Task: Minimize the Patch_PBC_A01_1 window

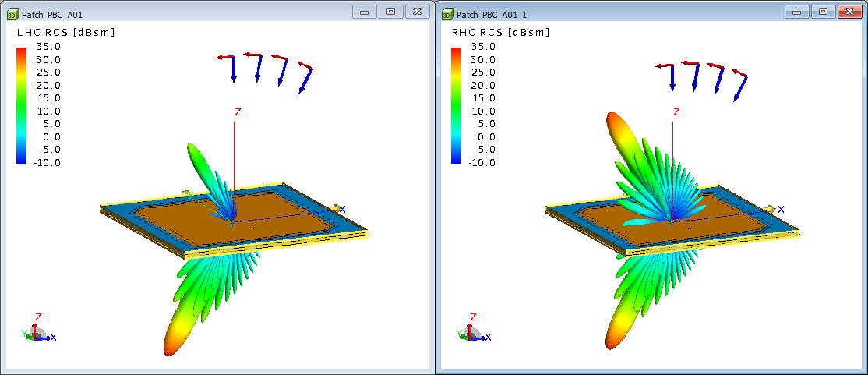Action: 797,12
